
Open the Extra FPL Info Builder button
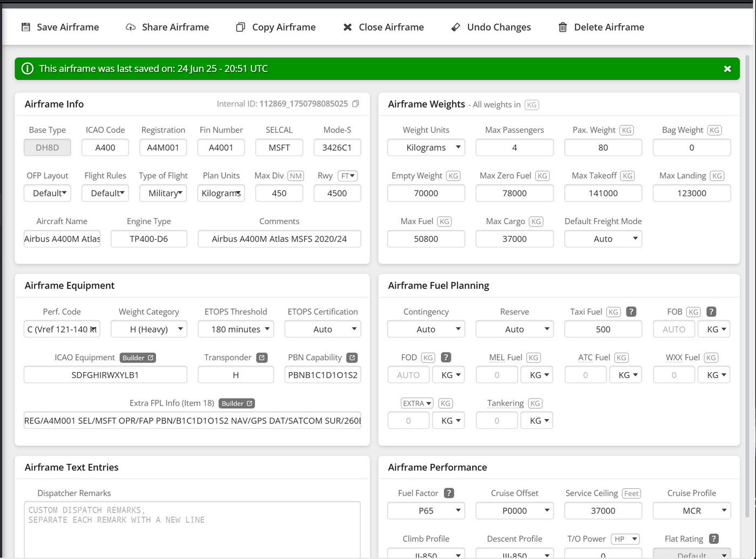click(x=237, y=403)
